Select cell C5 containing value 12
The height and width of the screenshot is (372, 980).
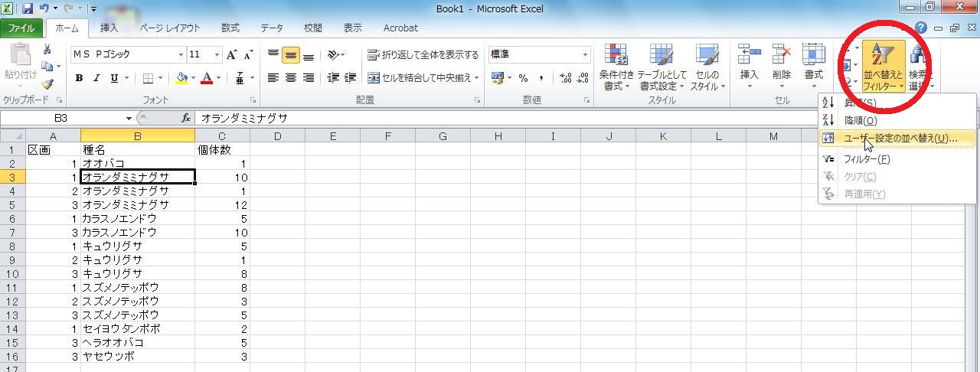tap(222, 205)
